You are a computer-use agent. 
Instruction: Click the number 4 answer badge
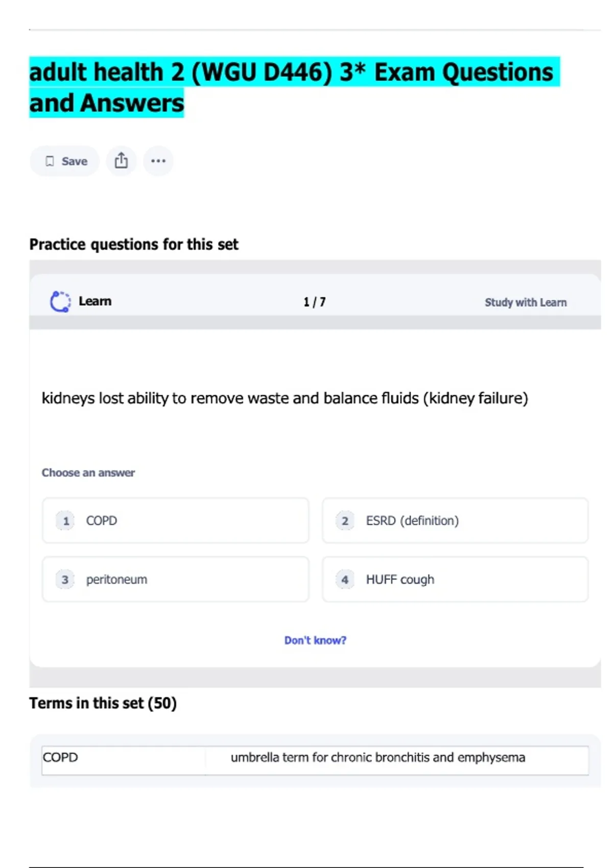(x=345, y=580)
